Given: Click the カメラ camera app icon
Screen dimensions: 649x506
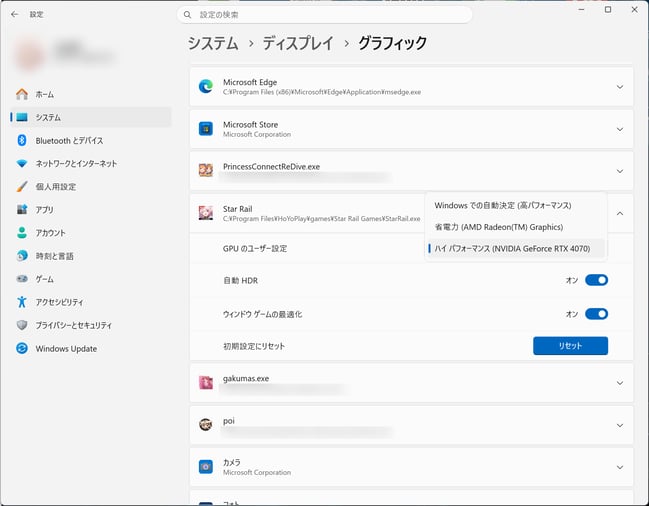Looking at the screenshot, I should coord(206,467).
